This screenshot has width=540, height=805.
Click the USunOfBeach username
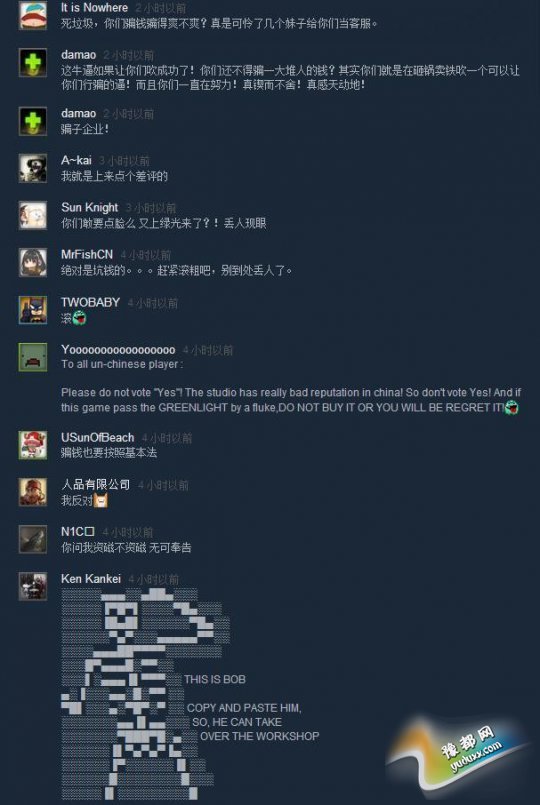coord(98,437)
